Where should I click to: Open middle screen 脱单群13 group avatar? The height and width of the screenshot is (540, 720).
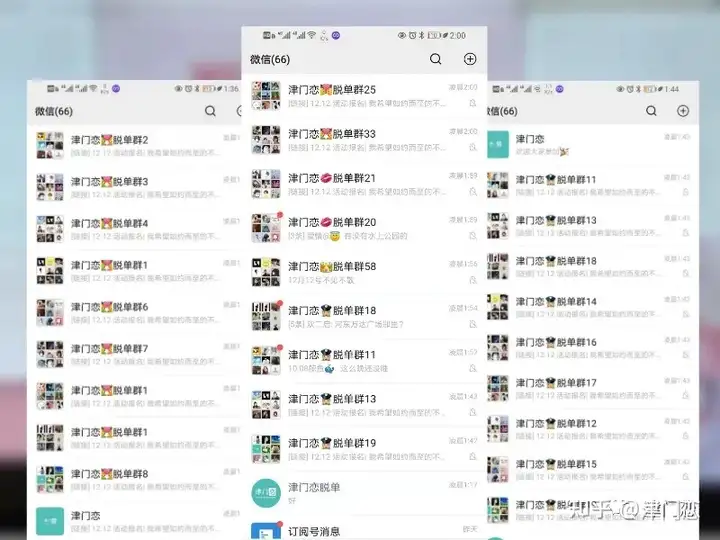click(x=266, y=405)
